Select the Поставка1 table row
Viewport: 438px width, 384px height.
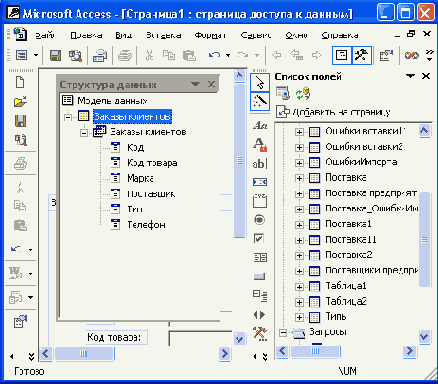point(348,224)
